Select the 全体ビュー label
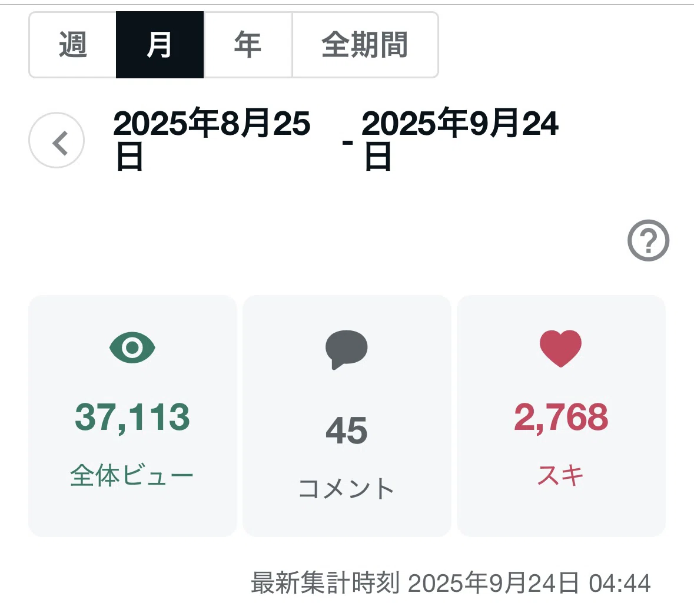 [x=132, y=475]
